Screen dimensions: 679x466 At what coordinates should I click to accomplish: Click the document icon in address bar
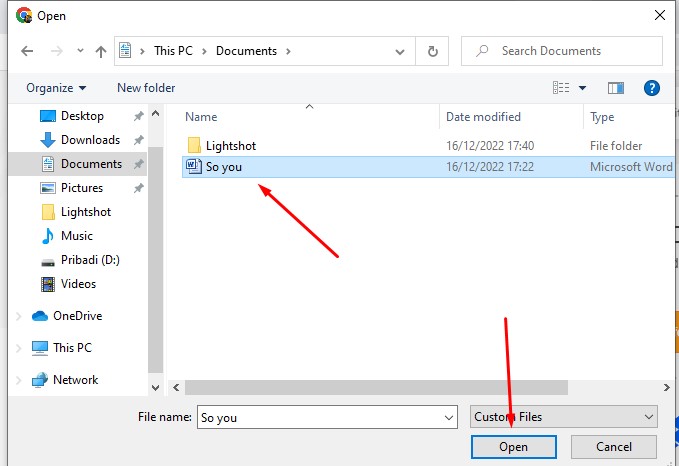pyautogui.click(x=125, y=50)
